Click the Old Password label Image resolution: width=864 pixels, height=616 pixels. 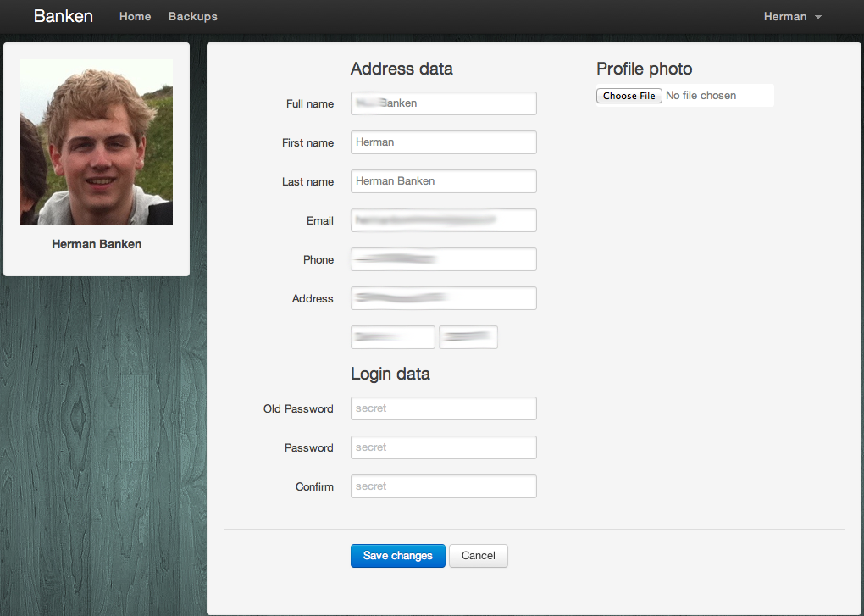(x=298, y=408)
